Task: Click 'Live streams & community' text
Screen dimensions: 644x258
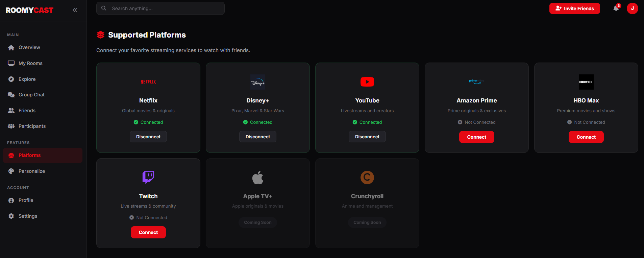Action: [x=148, y=206]
